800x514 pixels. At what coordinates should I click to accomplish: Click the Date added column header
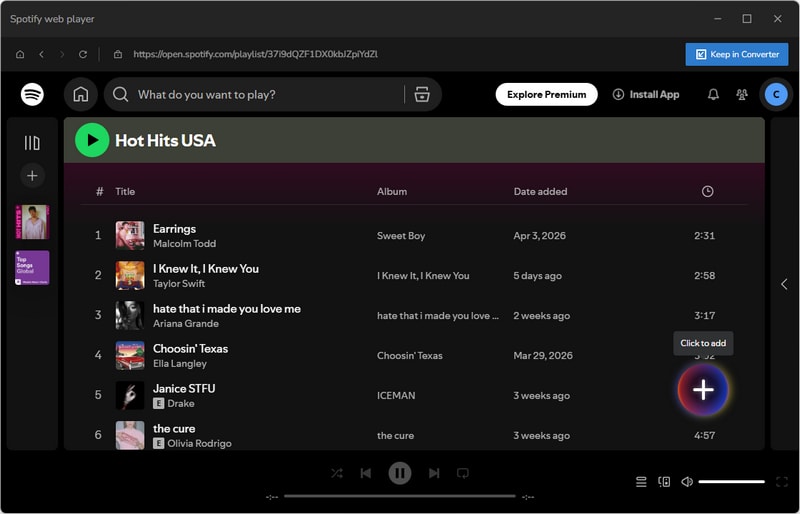pyautogui.click(x=540, y=191)
